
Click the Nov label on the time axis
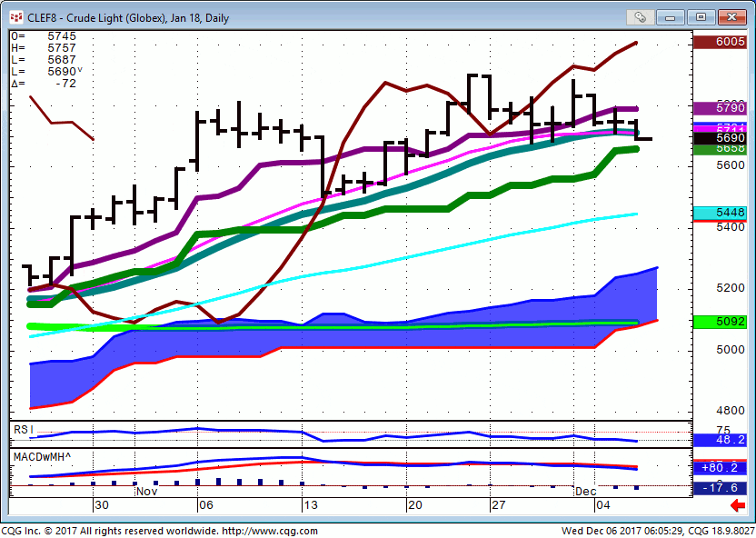pos(146,492)
